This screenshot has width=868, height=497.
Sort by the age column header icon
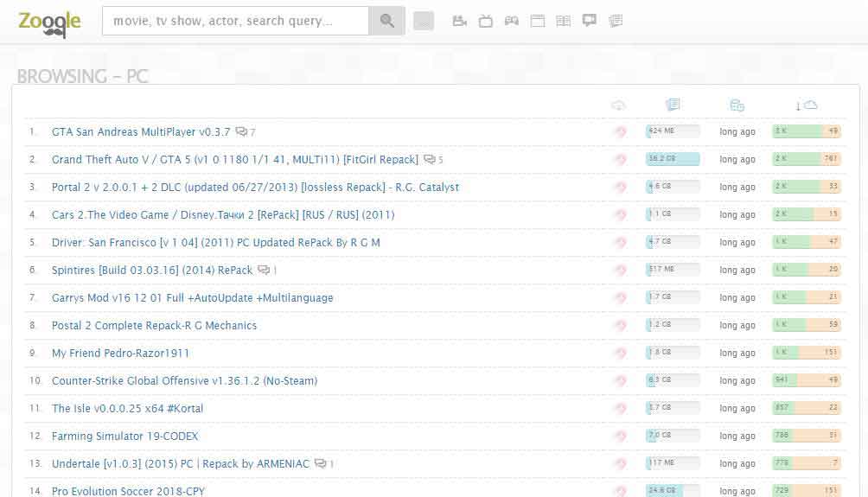737,105
